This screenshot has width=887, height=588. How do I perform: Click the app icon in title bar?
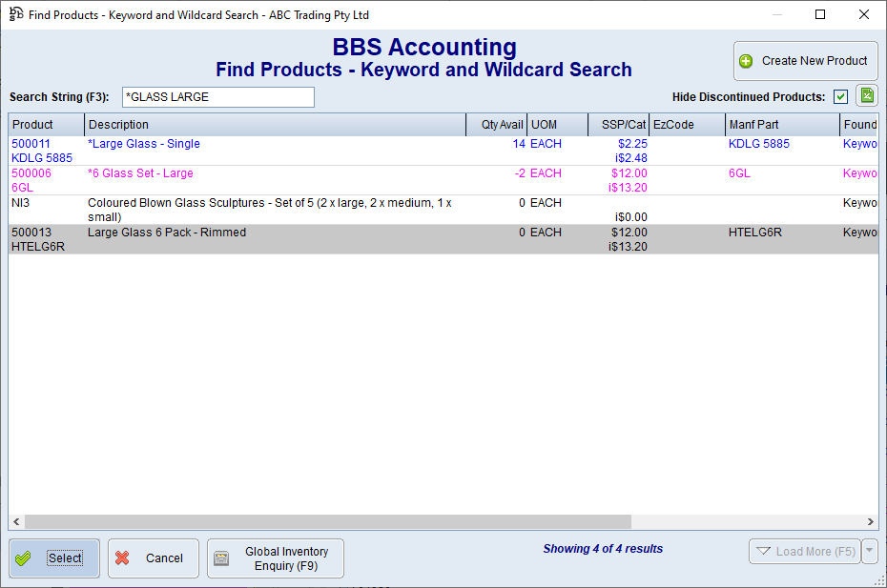coord(15,14)
